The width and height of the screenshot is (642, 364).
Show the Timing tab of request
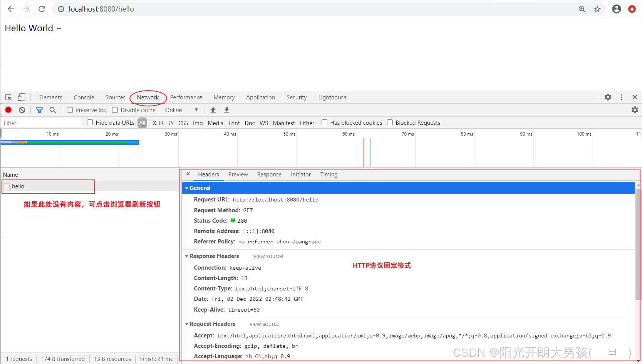tap(329, 174)
